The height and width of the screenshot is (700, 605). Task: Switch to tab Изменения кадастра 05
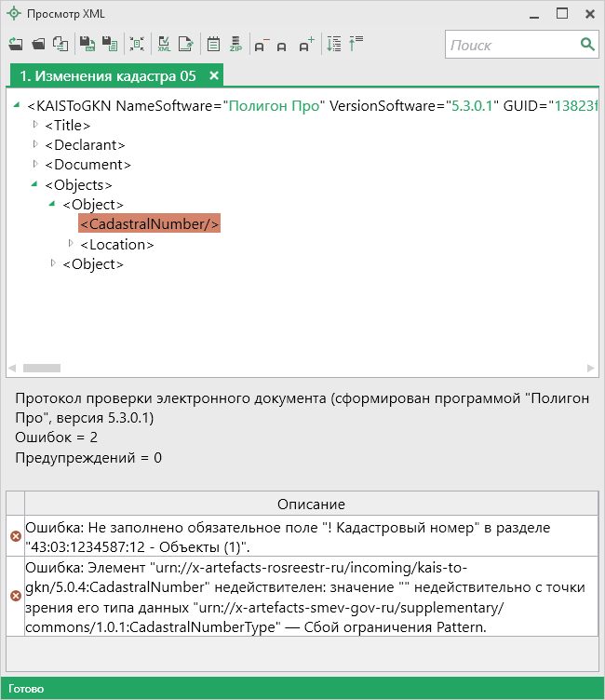pyautogui.click(x=107, y=75)
